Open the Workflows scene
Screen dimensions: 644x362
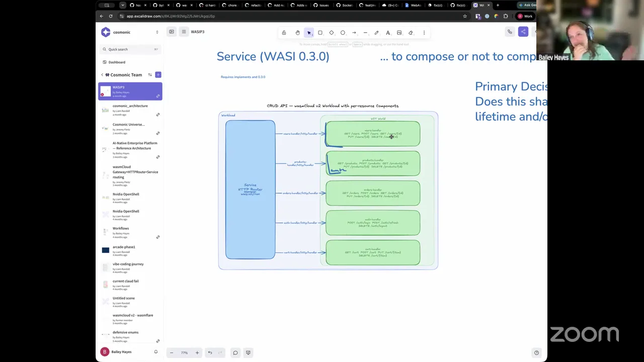pyautogui.click(x=130, y=231)
